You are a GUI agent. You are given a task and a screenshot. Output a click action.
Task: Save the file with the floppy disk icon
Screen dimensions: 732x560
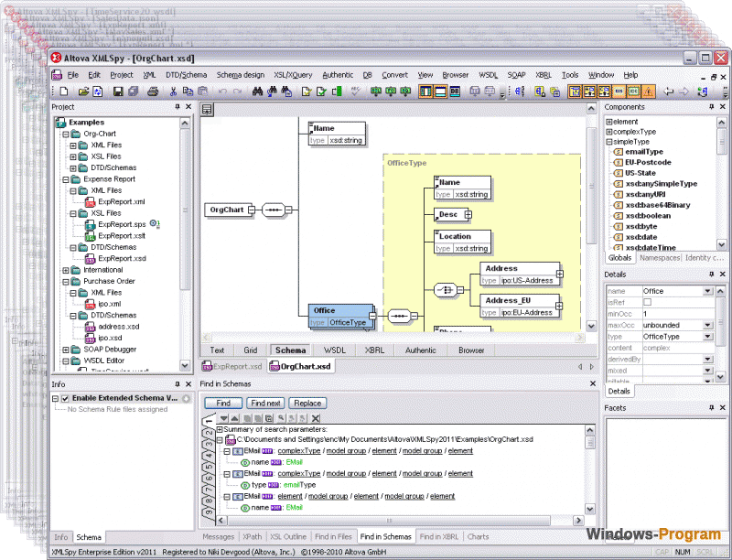118,92
